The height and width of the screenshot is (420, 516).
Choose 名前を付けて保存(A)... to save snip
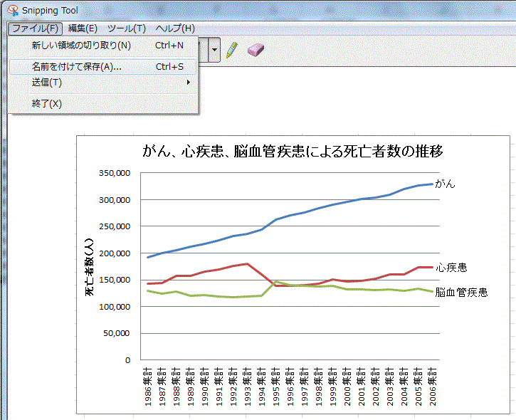tap(77, 67)
